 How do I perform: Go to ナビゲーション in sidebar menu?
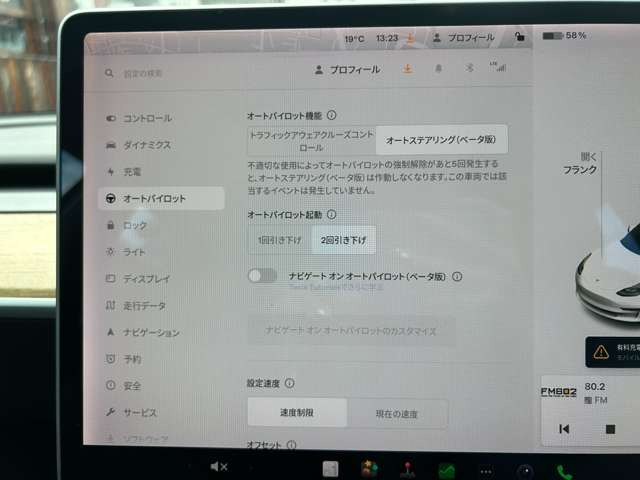(x=150, y=332)
